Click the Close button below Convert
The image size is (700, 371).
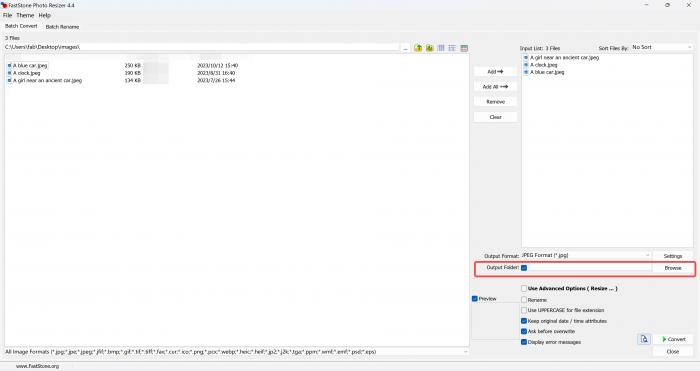[x=673, y=351]
